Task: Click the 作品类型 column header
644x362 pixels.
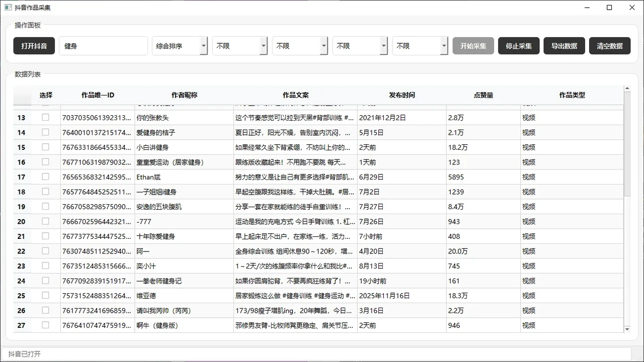Action: 572,95
